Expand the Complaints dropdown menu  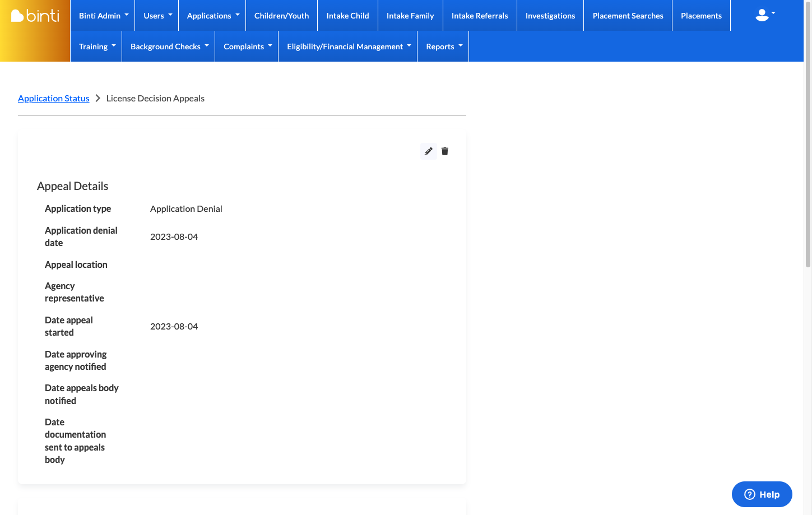click(248, 47)
